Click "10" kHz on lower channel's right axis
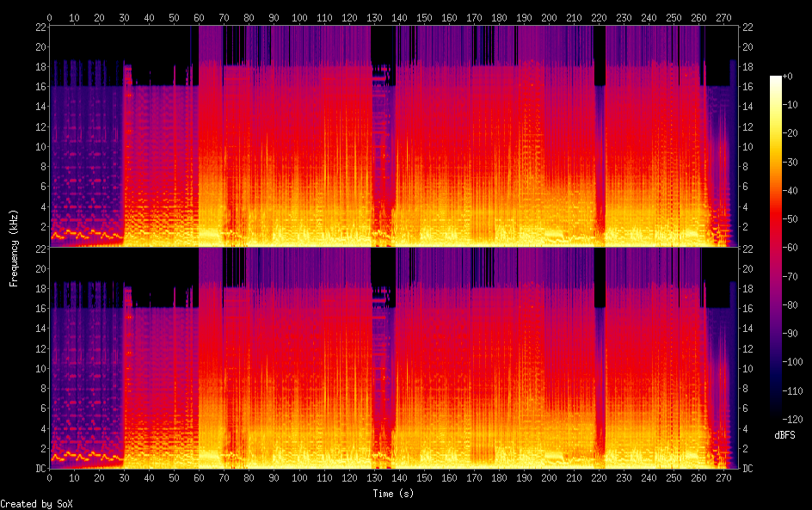Image resolution: width=812 pixels, height=510 pixels. click(748, 368)
